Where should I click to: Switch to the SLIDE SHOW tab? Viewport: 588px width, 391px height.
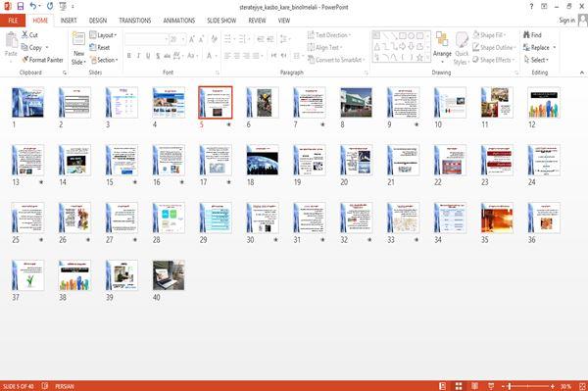[x=221, y=21]
